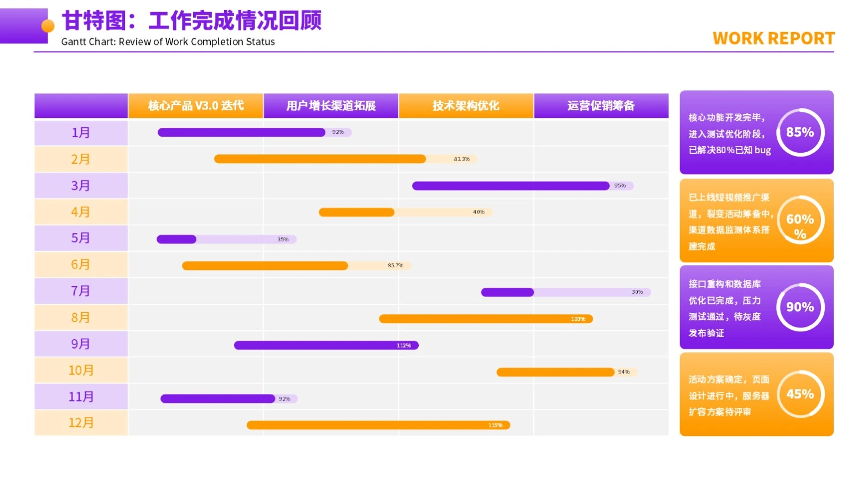Click the 2月 row label

pos(81,159)
